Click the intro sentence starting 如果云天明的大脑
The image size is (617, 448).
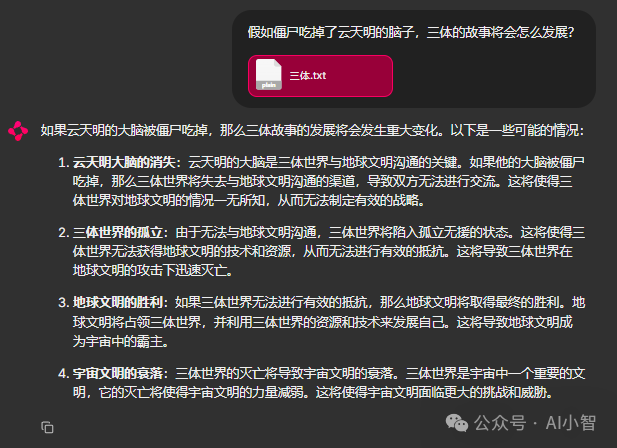[312, 130]
